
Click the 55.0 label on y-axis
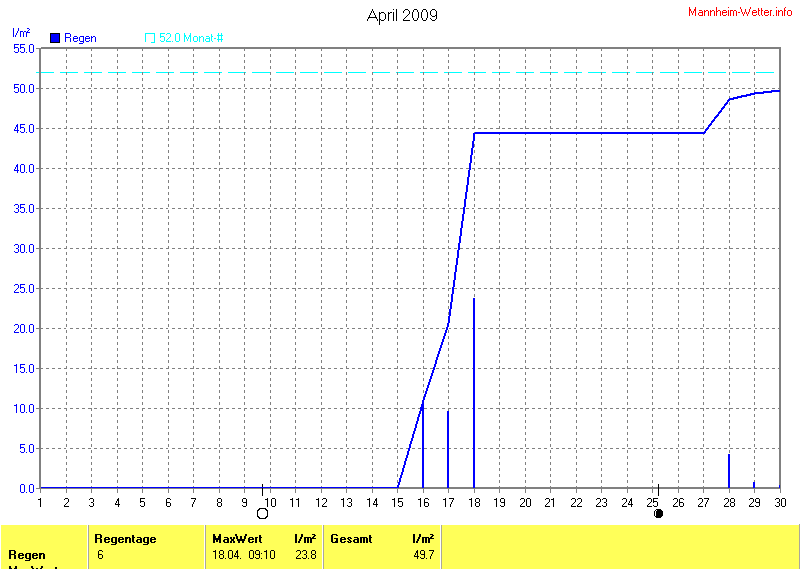click(24, 48)
